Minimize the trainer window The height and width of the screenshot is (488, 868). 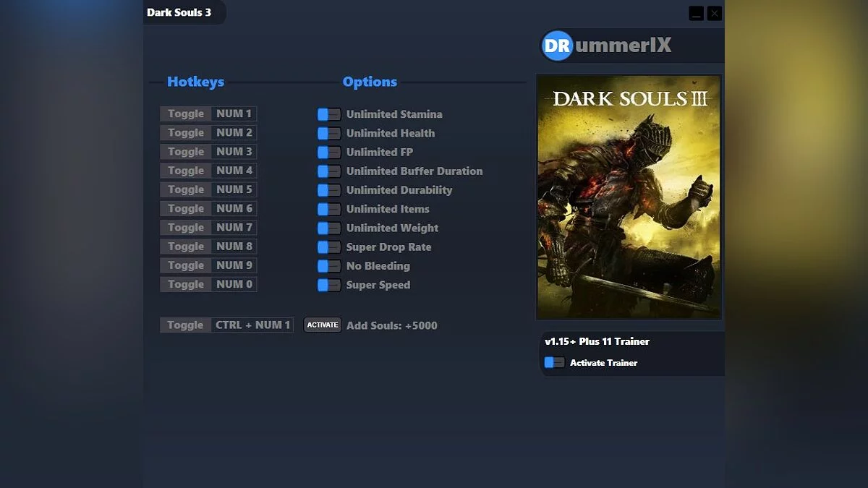pyautogui.click(x=696, y=13)
